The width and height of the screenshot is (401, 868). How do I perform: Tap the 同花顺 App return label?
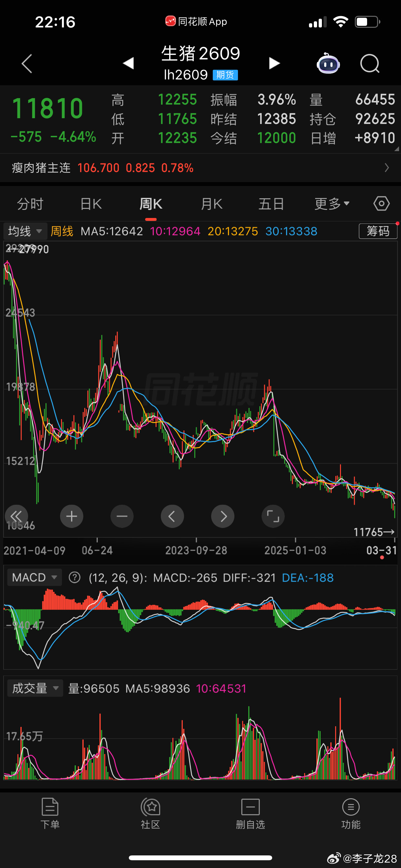(x=196, y=22)
